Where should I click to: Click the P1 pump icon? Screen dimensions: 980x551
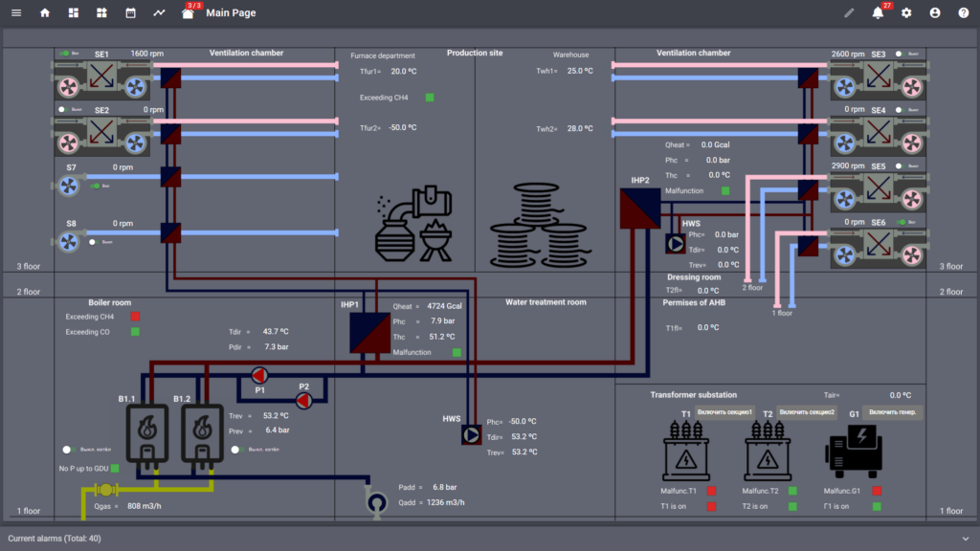pyautogui.click(x=258, y=377)
